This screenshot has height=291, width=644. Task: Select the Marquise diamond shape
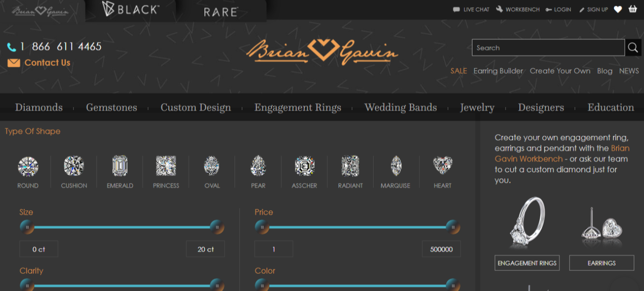pyautogui.click(x=396, y=172)
